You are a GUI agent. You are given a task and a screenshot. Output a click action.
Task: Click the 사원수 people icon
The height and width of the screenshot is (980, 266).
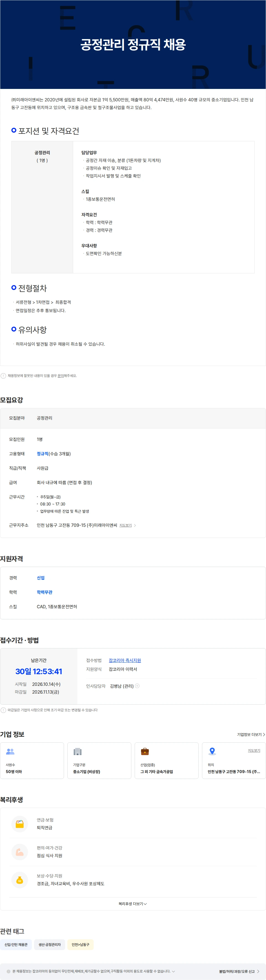coord(10,751)
